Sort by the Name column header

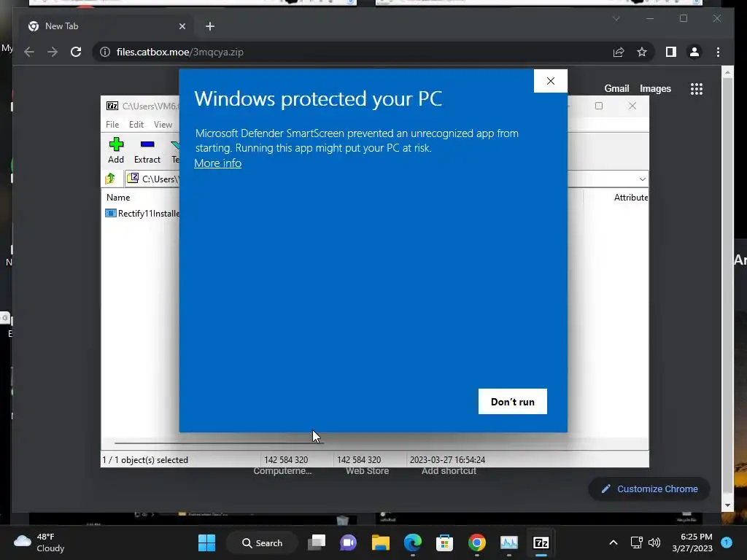pos(118,197)
